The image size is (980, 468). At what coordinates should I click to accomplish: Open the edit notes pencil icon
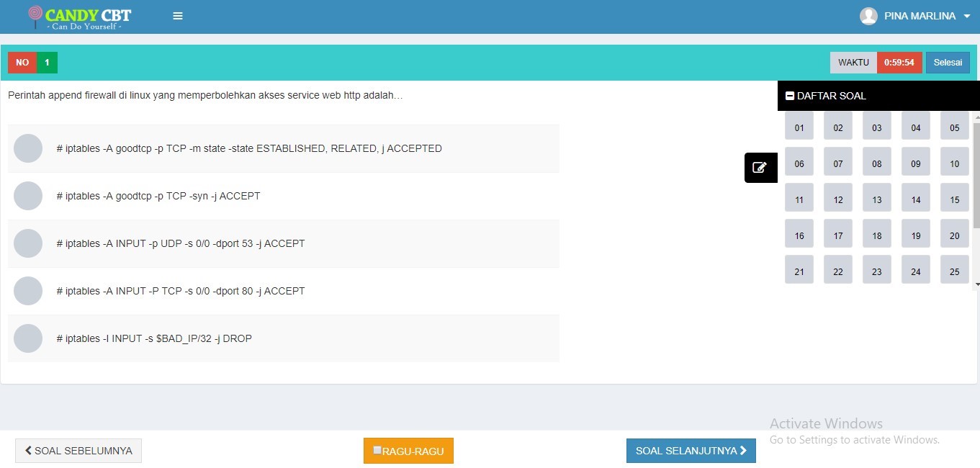pos(760,168)
